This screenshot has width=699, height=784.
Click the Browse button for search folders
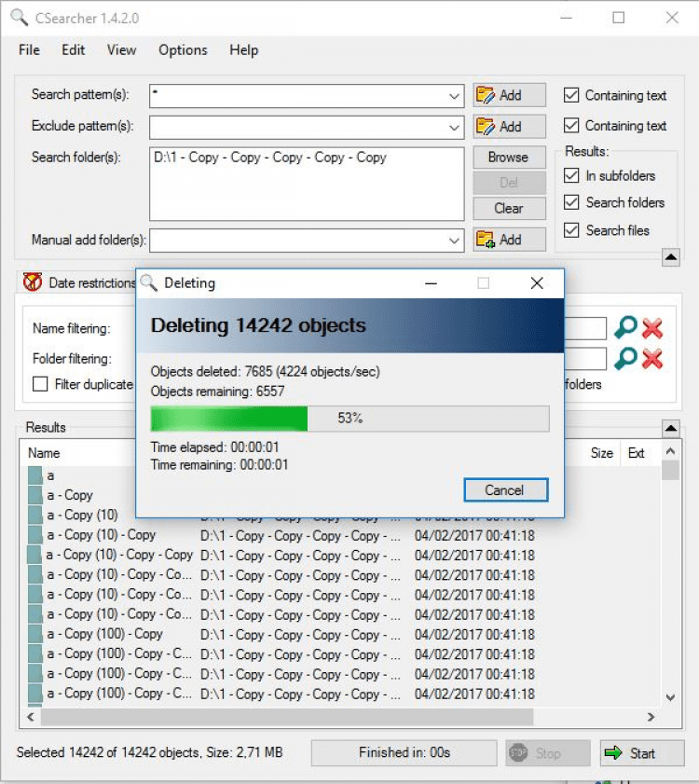pyautogui.click(x=508, y=158)
